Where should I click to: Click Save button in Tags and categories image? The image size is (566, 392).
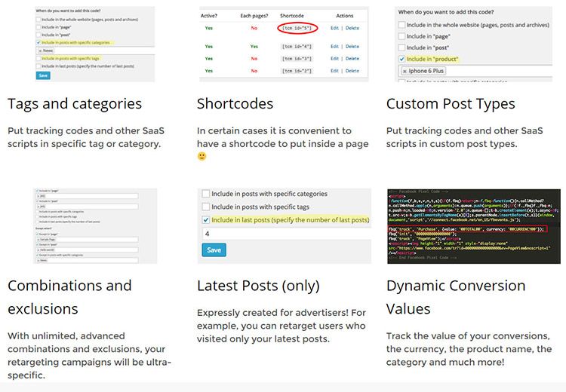point(43,75)
